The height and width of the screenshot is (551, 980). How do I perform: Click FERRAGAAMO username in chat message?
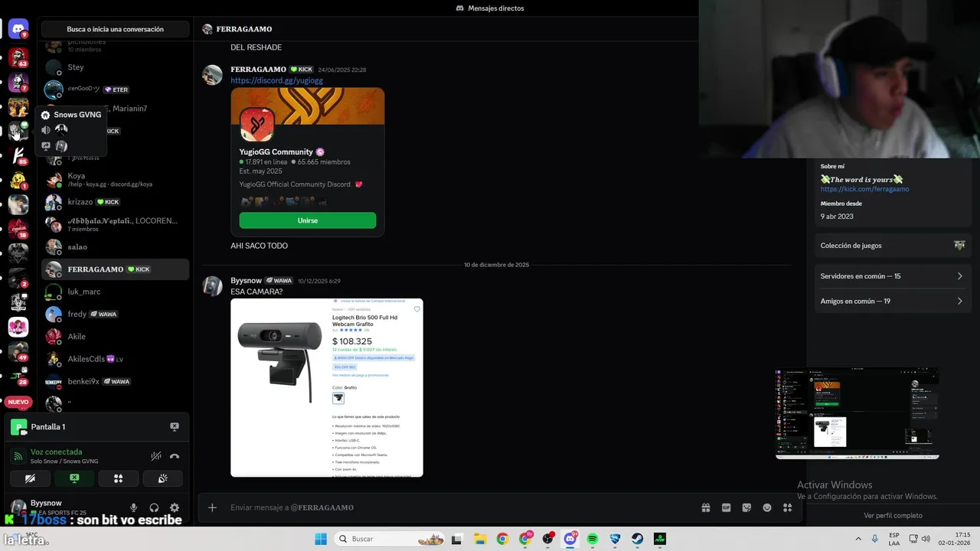coord(258,69)
